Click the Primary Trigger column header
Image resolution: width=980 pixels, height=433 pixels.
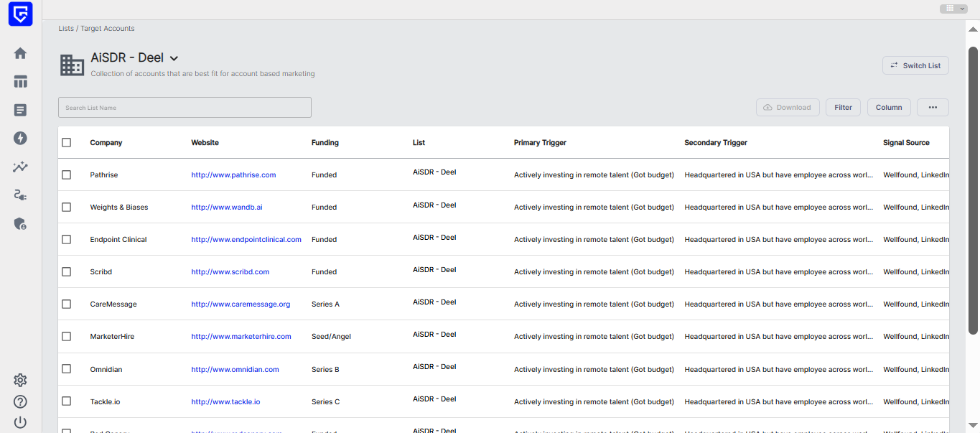[540, 143]
